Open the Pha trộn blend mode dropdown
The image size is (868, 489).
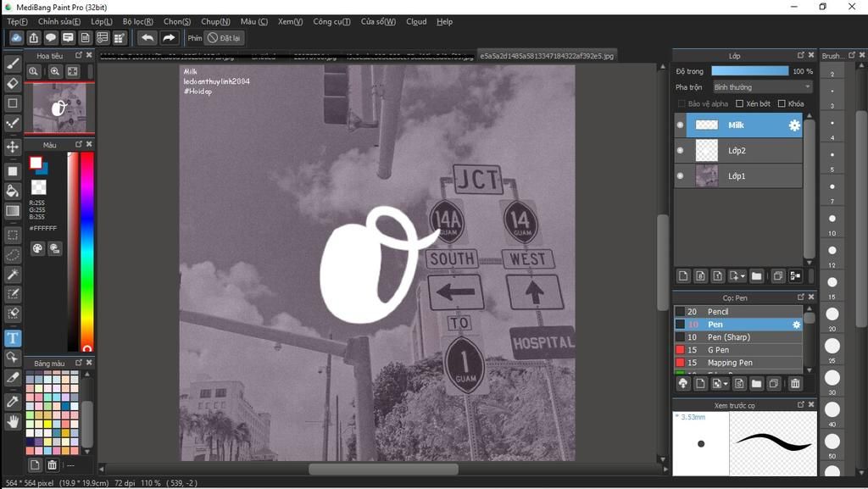click(762, 86)
